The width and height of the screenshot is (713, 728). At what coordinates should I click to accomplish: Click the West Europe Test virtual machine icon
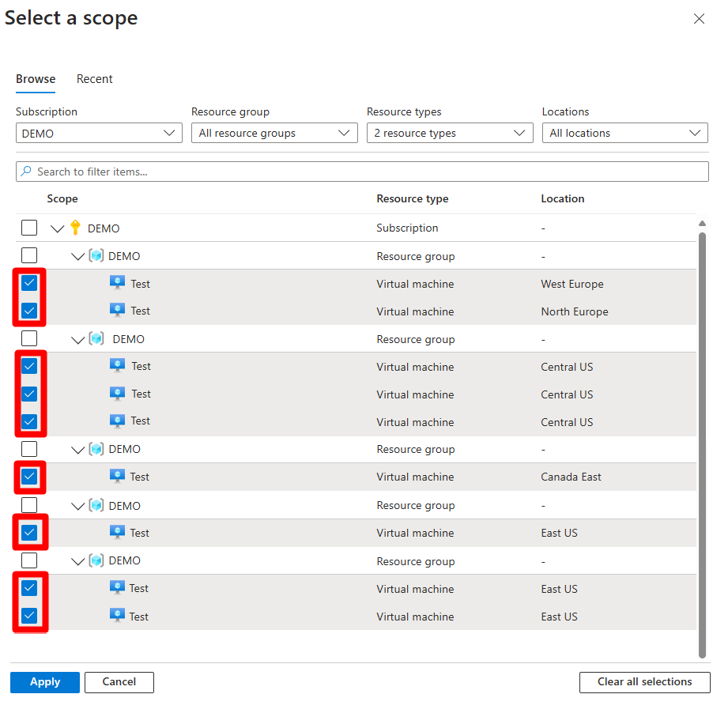tap(118, 282)
